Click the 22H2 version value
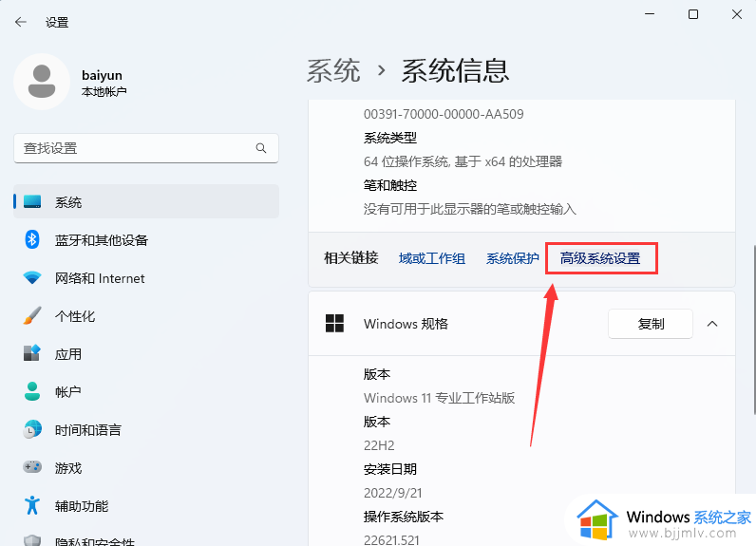Screen dimensions: 756x546 [379, 445]
